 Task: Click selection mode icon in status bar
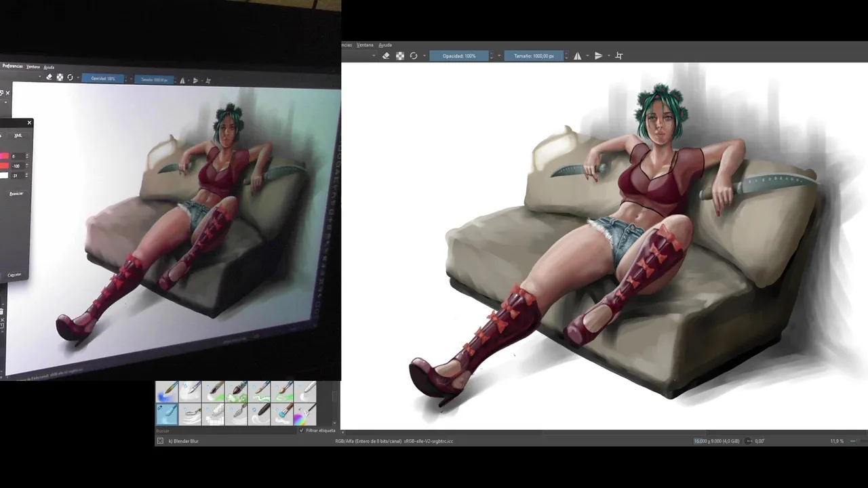[x=160, y=441]
